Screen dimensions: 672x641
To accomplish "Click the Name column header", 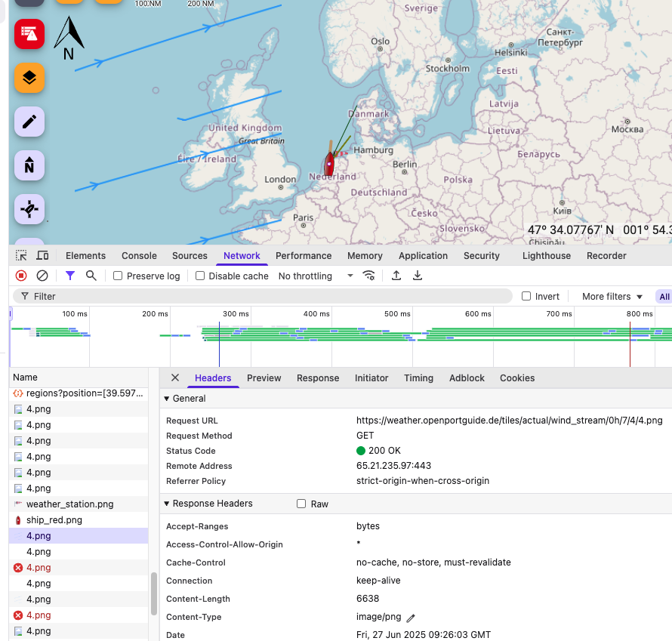I will (x=79, y=377).
